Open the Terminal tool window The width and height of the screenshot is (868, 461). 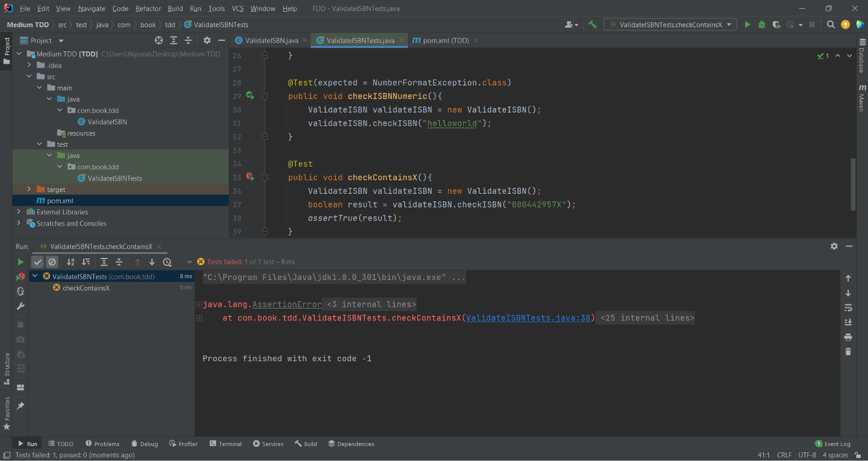(x=226, y=444)
